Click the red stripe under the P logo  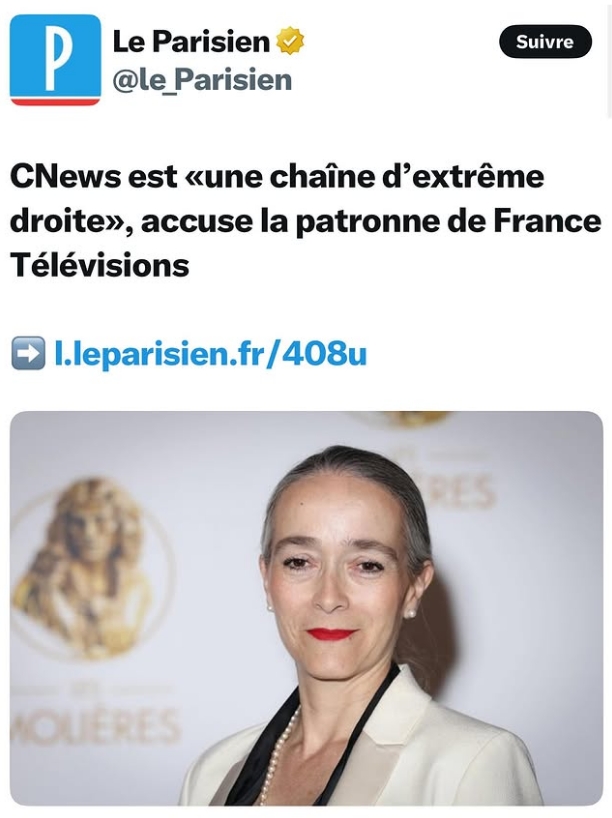point(55,102)
